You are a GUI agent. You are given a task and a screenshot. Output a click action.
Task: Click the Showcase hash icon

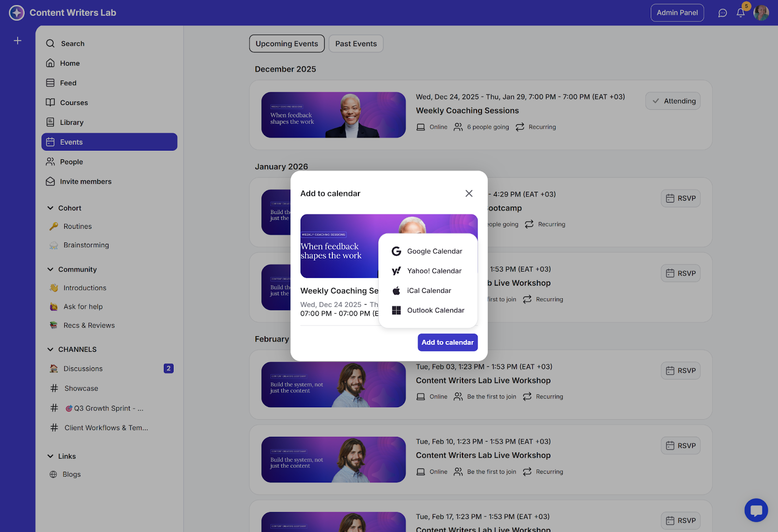tap(54, 388)
